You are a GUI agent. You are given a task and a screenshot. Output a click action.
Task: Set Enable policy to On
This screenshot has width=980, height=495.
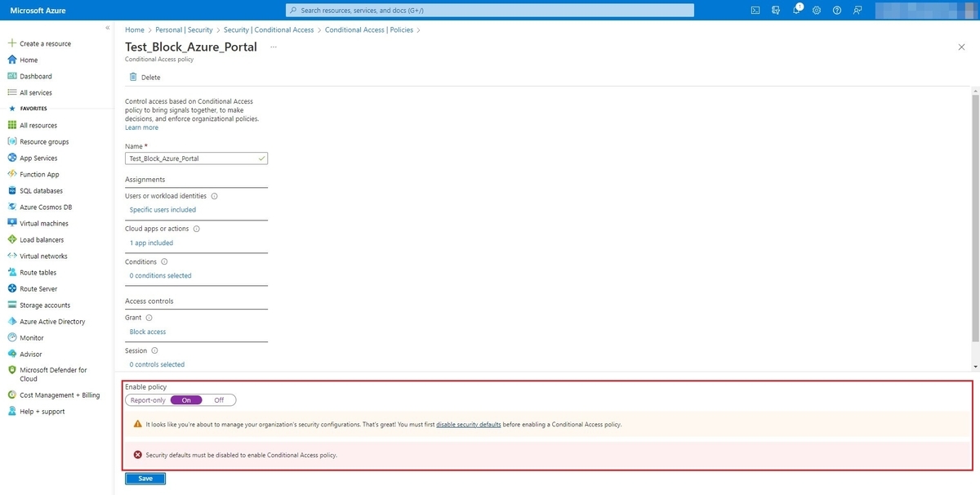click(187, 400)
